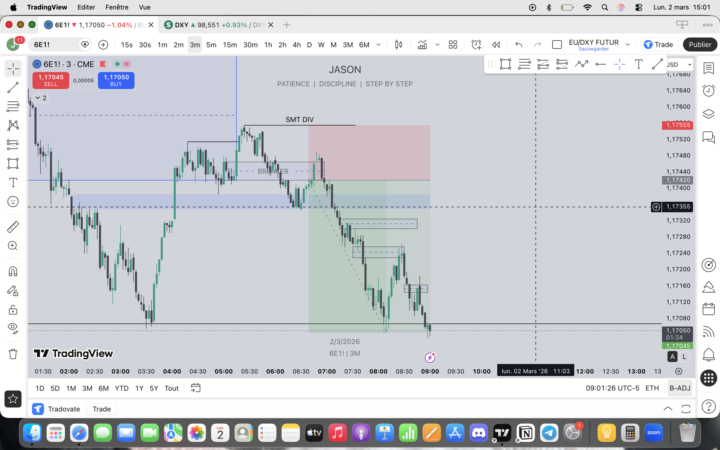Activate the Zoom In magnifier tool
Screen dimensions: 720x450
pos(13,246)
